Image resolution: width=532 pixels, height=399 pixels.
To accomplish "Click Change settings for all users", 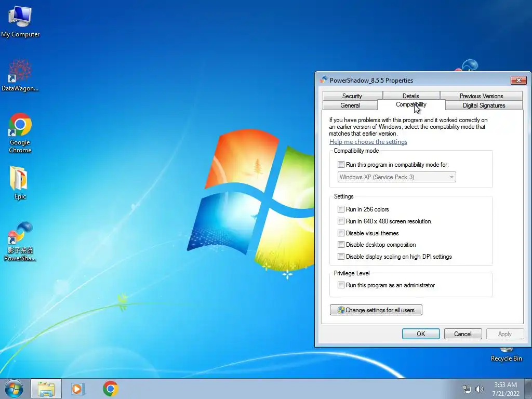I will 376,310.
